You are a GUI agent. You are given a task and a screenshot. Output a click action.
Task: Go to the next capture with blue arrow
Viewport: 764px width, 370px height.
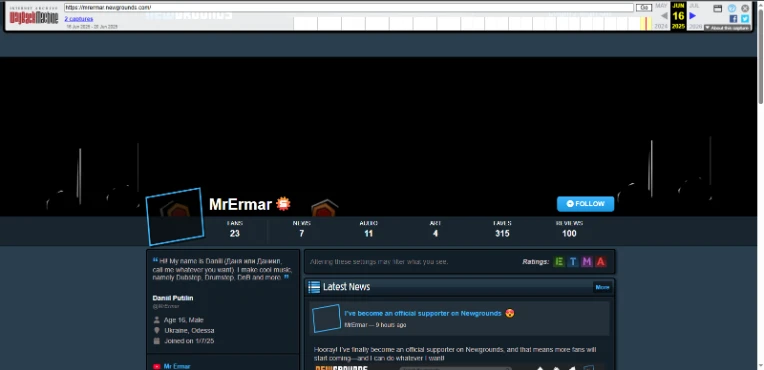(693, 16)
